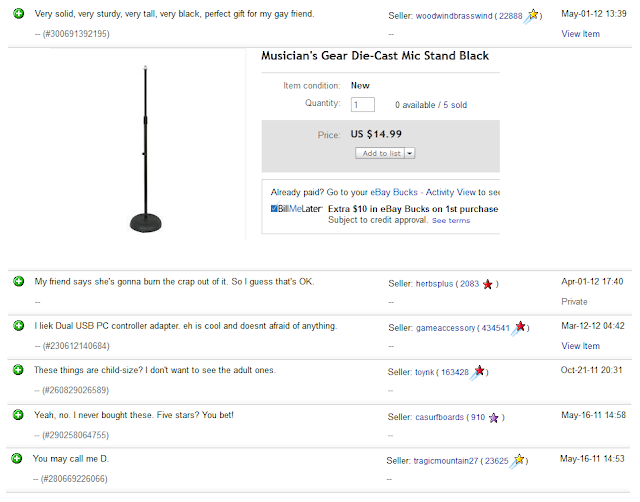
Task: Open View Item link for May-01-12 feedback
Action: (580, 34)
